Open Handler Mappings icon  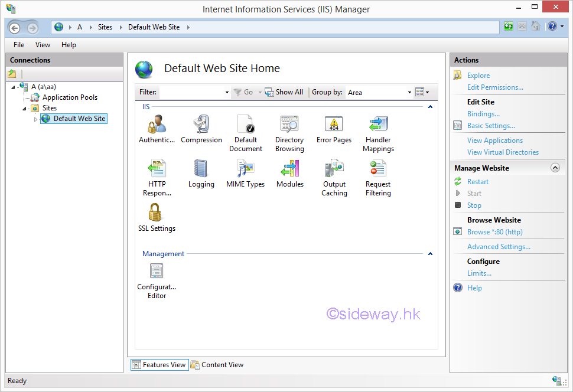pos(378,125)
